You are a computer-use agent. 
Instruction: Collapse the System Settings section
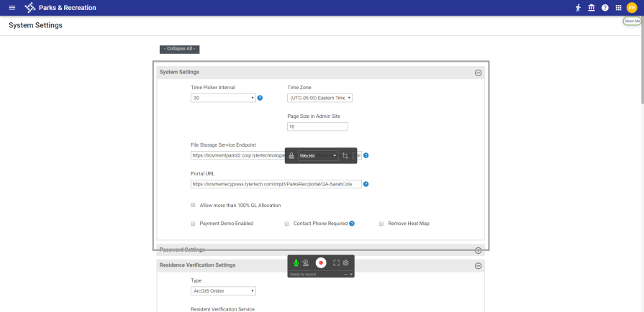coord(478,73)
